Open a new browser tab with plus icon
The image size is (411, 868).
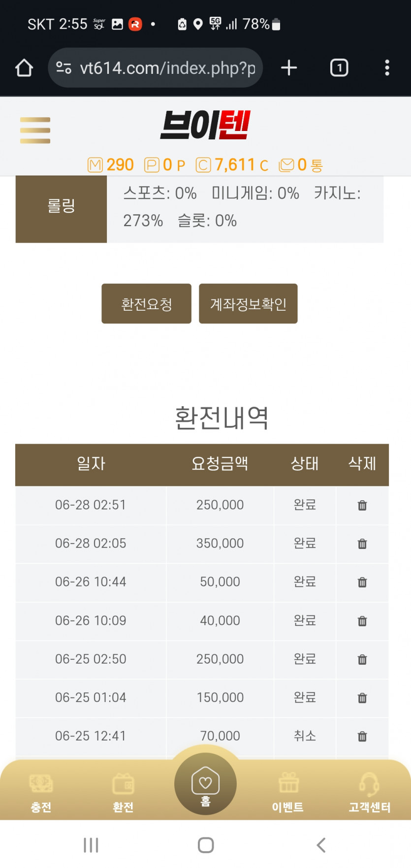pos(289,68)
